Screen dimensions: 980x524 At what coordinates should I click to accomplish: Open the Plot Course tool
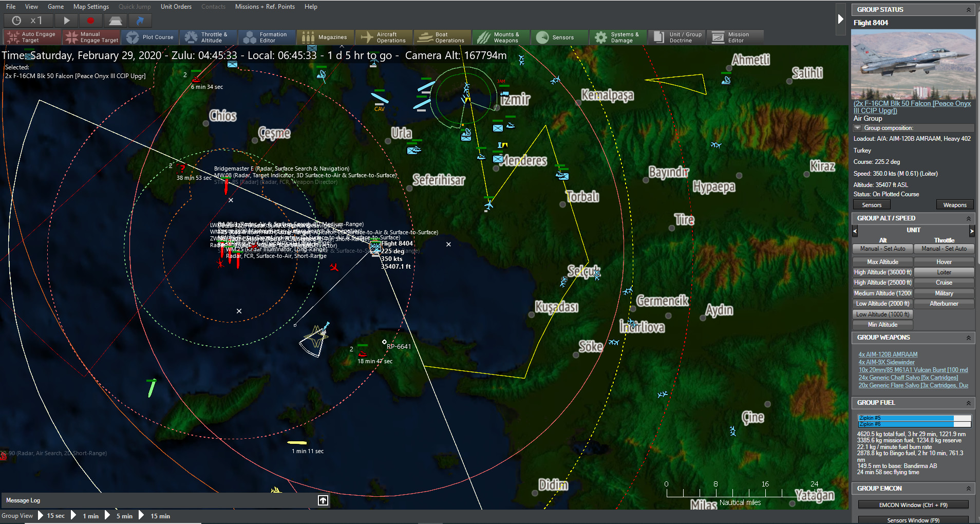(150, 37)
